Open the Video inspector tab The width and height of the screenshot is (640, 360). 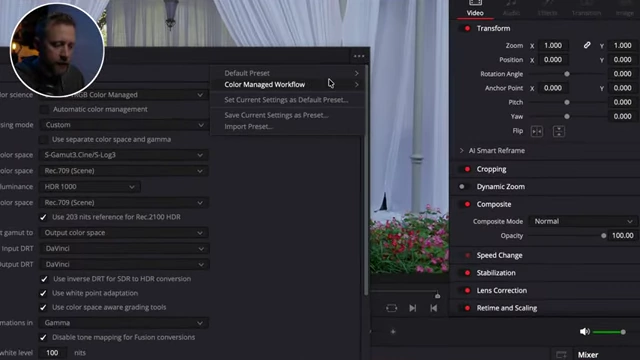[x=475, y=9]
